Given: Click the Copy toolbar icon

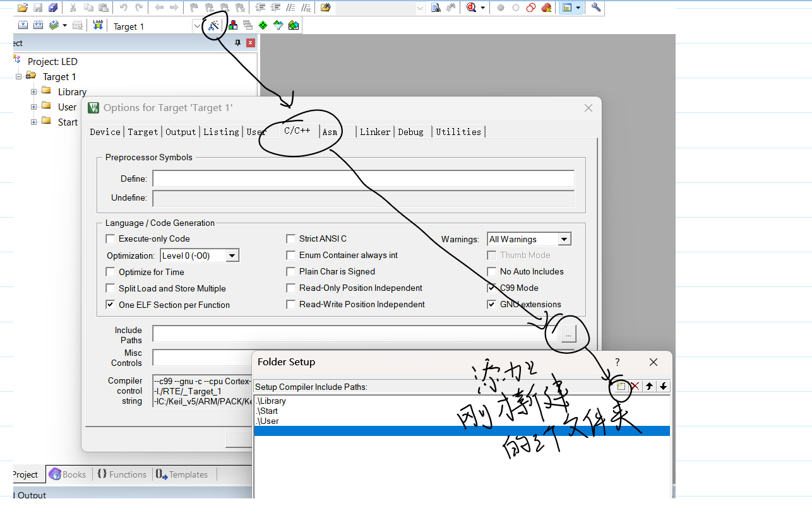Looking at the screenshot, I should pos(88,8).
